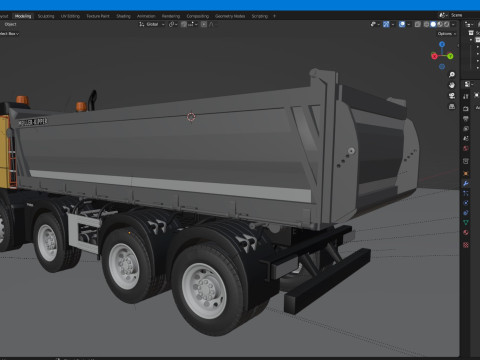The height and width of the screenshot is (360, 480).
Task: Open the Output properties tab
Action: coord(466,119)
